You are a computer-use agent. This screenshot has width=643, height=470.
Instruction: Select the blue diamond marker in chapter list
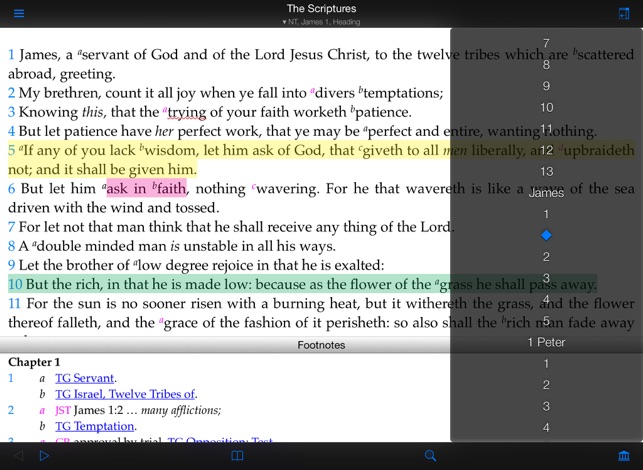[546, 235]
